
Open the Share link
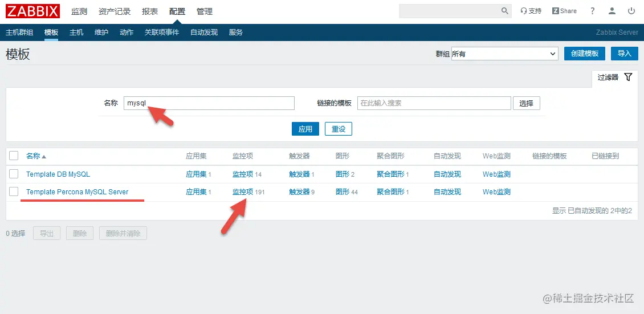click(x=564, y=11)
